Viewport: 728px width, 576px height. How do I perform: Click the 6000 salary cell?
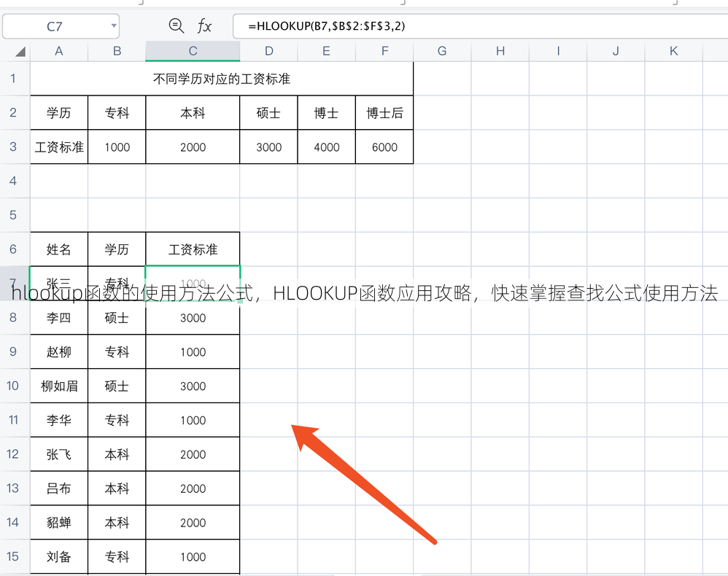384,147
